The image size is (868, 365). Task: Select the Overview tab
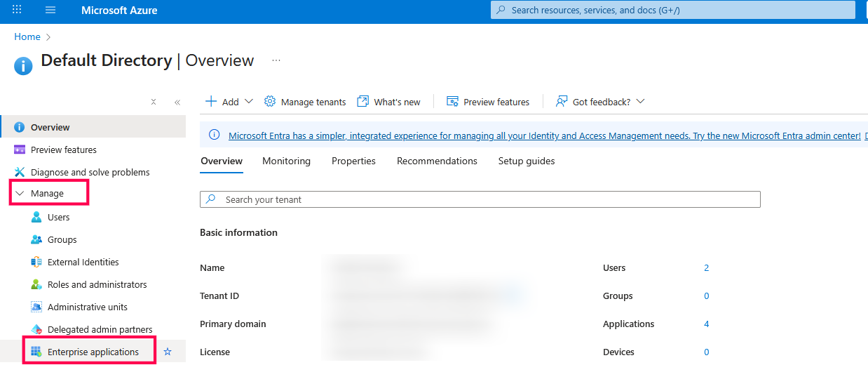coord(222,161)
